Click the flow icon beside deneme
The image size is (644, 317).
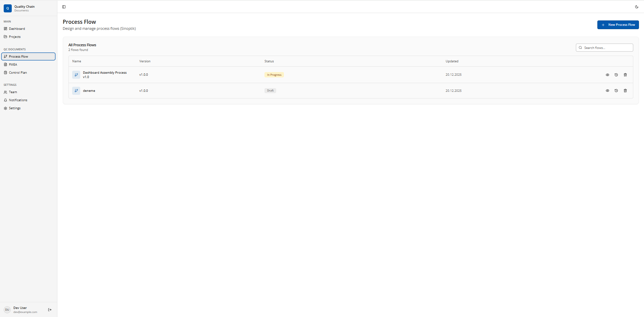point(76,90)
